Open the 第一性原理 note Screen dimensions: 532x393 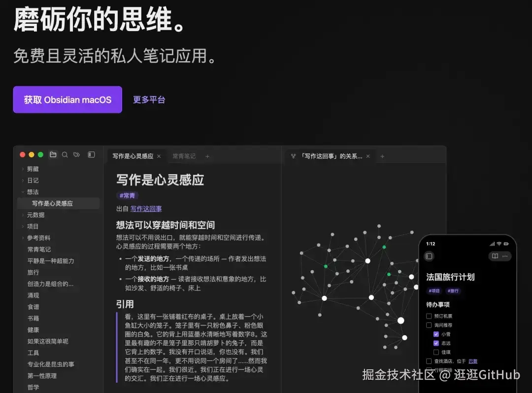[x=42, y=376]
